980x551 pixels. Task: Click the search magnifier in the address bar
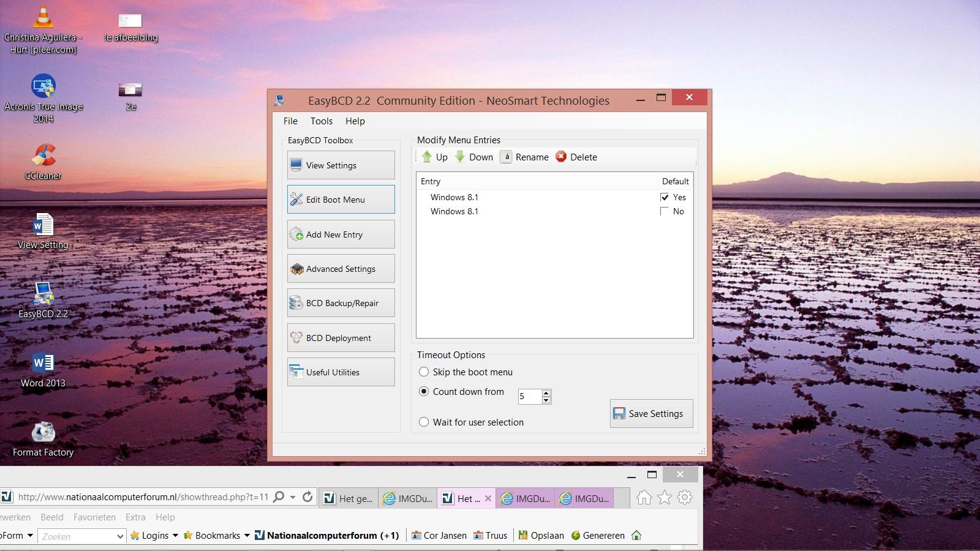click(279, 497)
